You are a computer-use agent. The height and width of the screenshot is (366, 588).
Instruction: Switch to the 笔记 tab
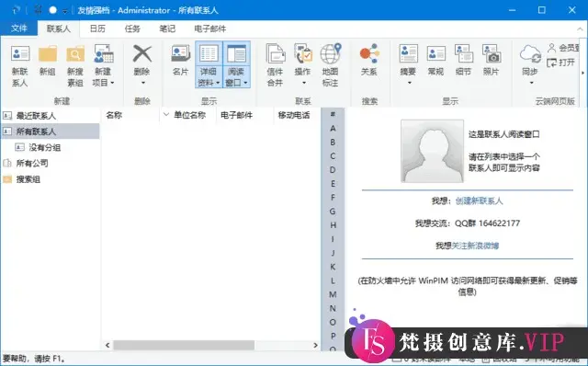pyautogui.click(x=167, y=29)
